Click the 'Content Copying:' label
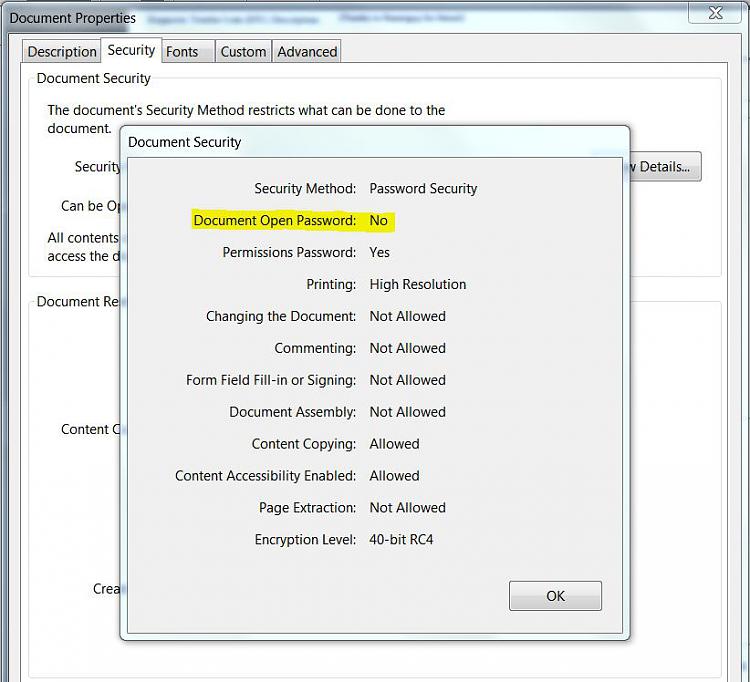This screenshot has width=750, height=682. tap(304, 444)
